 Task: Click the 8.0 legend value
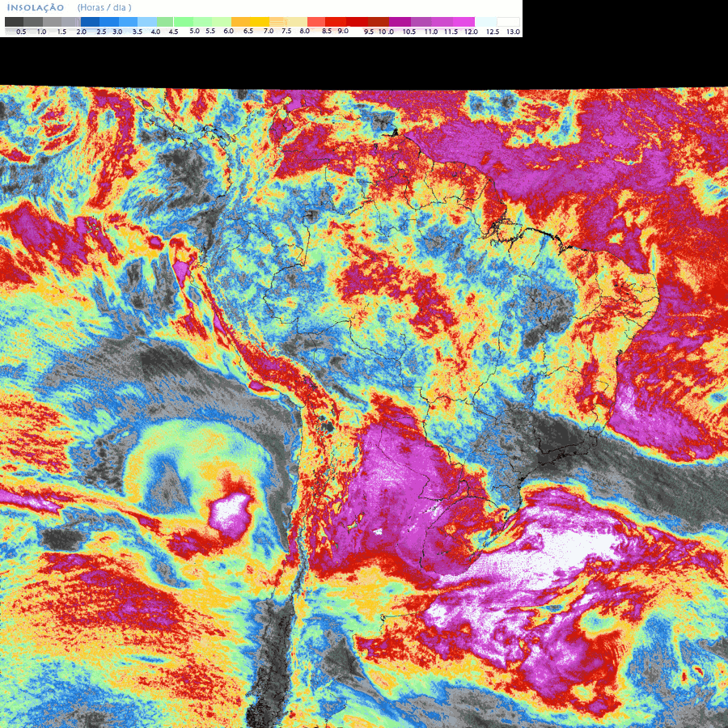pos(305,31)
